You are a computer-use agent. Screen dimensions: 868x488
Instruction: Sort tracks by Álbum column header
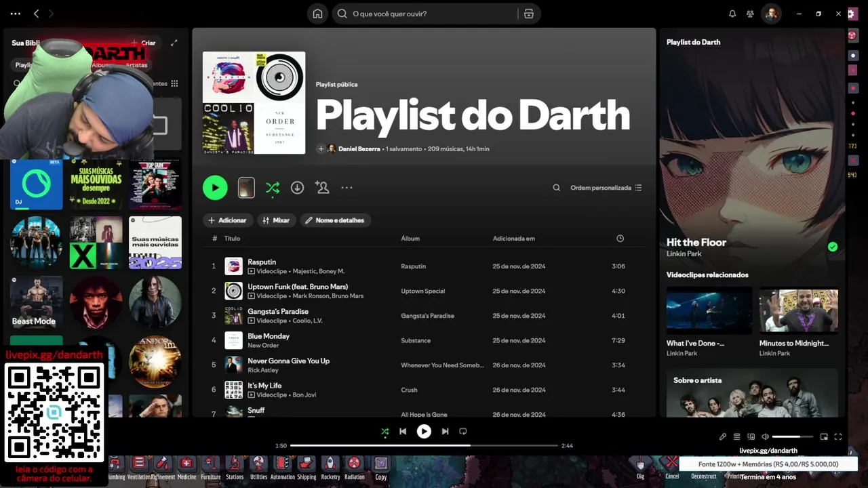410,239
